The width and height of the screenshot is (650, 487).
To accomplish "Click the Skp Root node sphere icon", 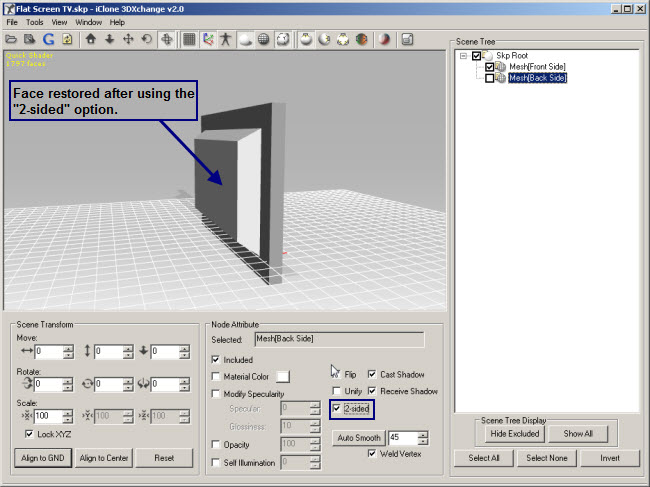I will pos(488,55).
